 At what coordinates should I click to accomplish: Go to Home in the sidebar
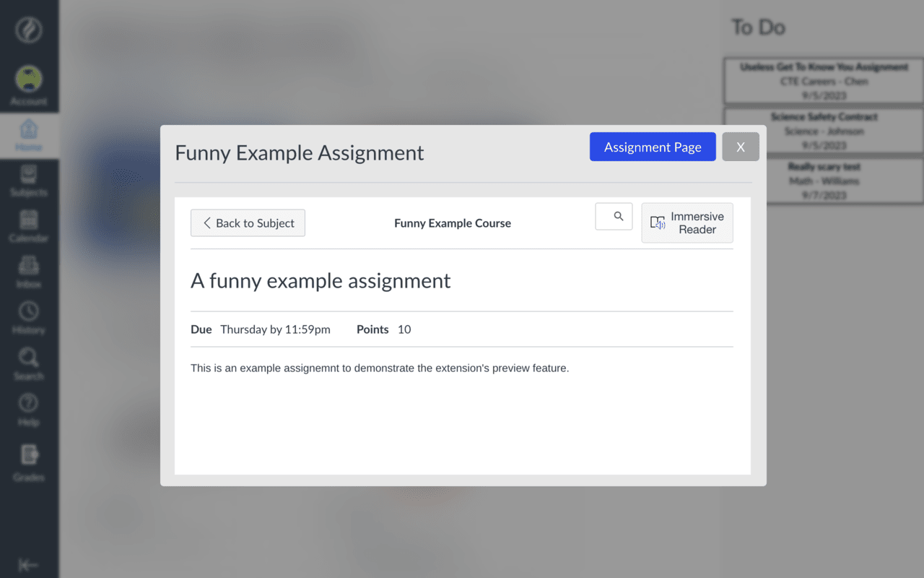(x=29, y=135)
